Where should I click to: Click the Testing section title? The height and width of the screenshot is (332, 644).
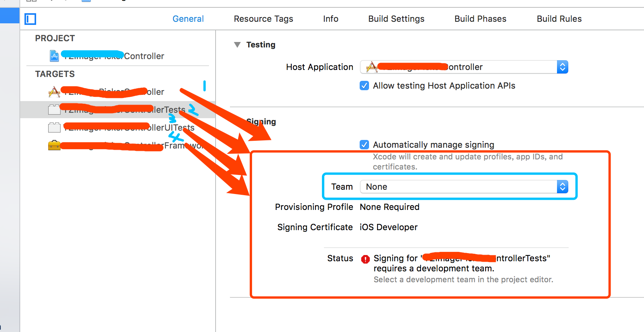(x=261, y=45)
